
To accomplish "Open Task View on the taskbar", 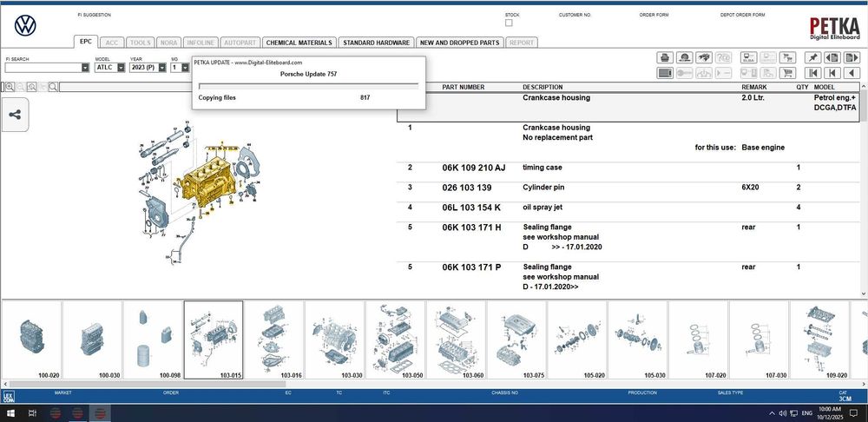I will (x=32, y=413).
